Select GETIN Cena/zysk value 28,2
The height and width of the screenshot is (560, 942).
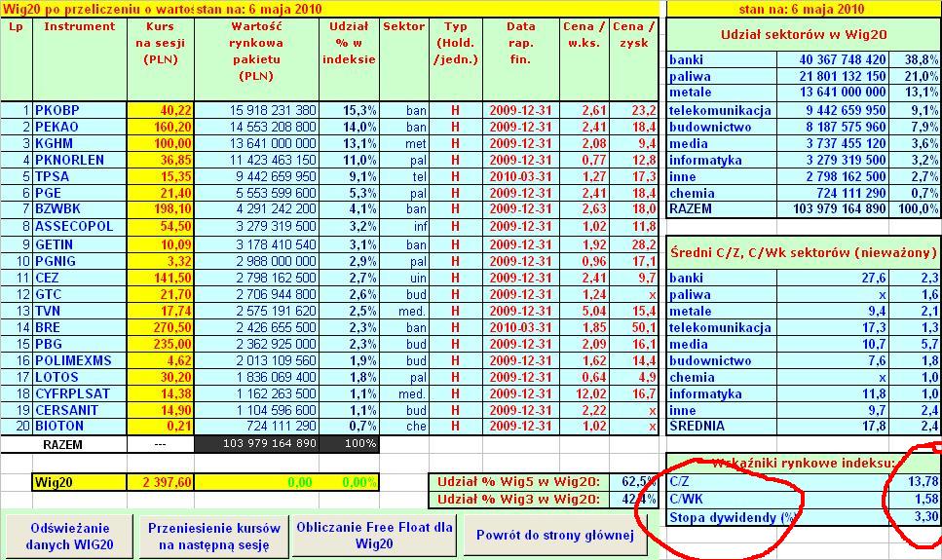pos(634,244)
